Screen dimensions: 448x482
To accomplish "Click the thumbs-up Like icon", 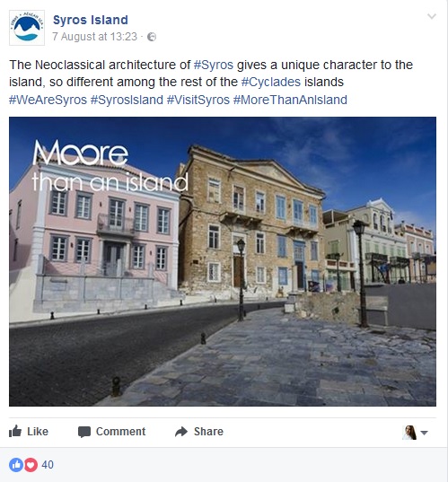I will click(x=15, y=431).
